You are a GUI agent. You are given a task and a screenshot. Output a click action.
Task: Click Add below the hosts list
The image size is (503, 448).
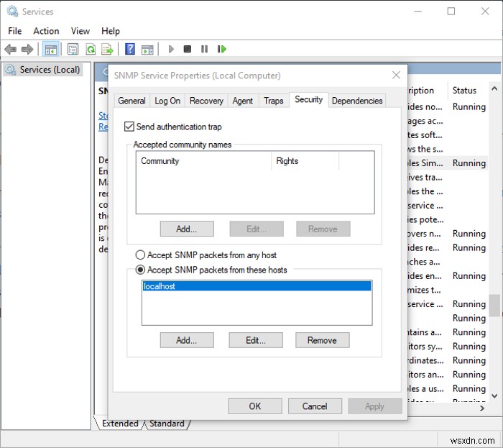[187, 340]
